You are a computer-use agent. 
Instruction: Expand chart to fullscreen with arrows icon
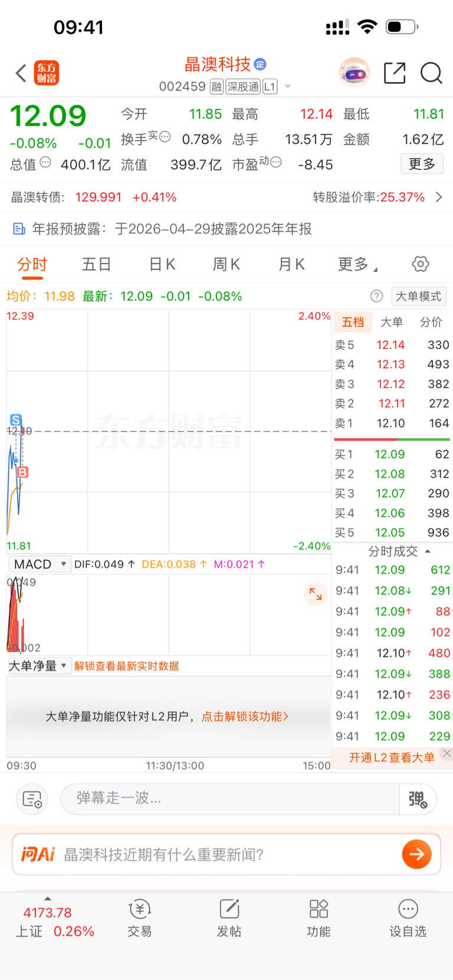[316, 594]
